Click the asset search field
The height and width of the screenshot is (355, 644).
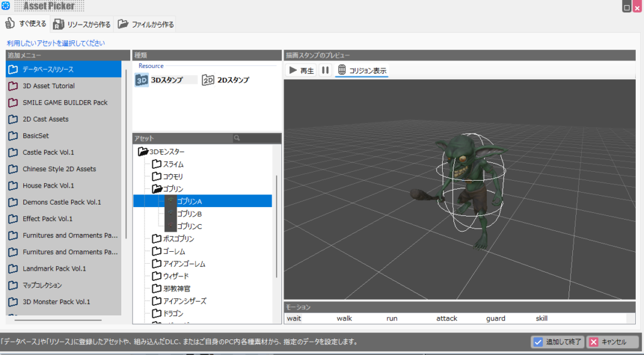[256, 138]
